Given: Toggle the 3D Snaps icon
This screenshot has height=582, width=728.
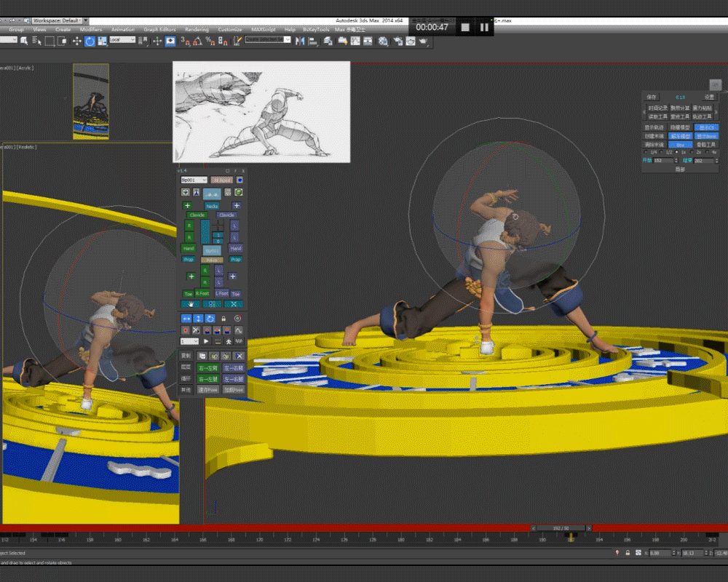Looking at the screenshot, I should tap(185, 41).
